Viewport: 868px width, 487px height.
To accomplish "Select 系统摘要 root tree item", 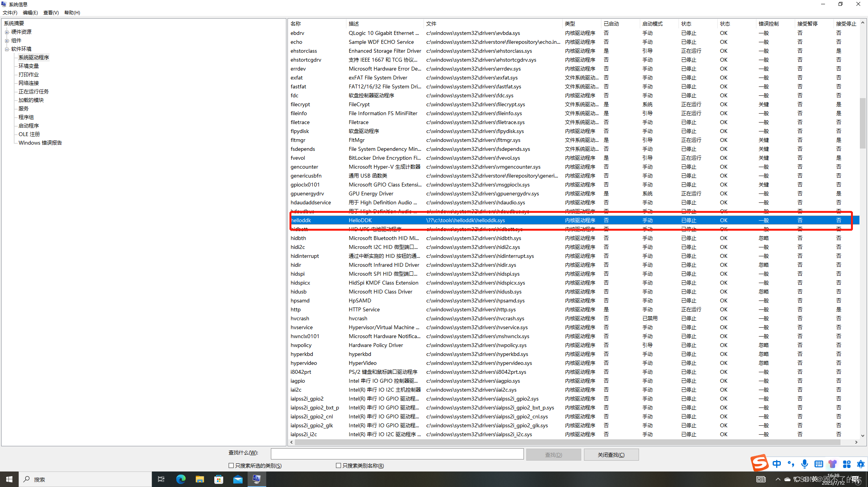I will 14,23.
